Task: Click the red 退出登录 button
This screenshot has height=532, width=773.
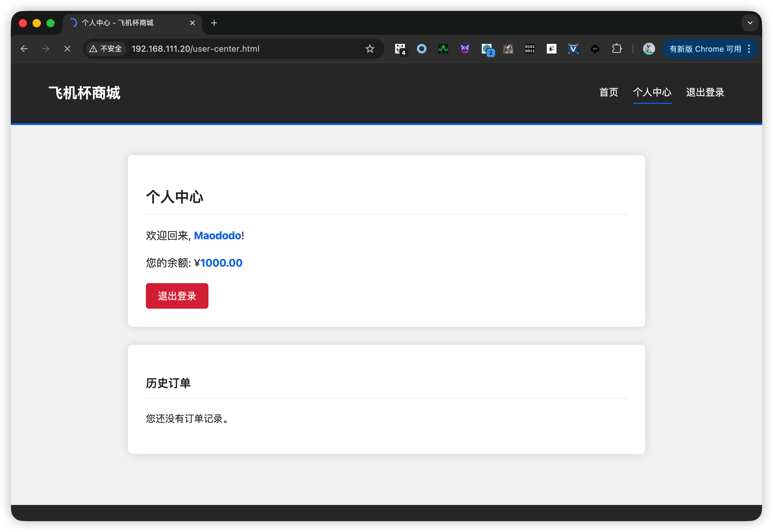Action: (x=177, y=296)
